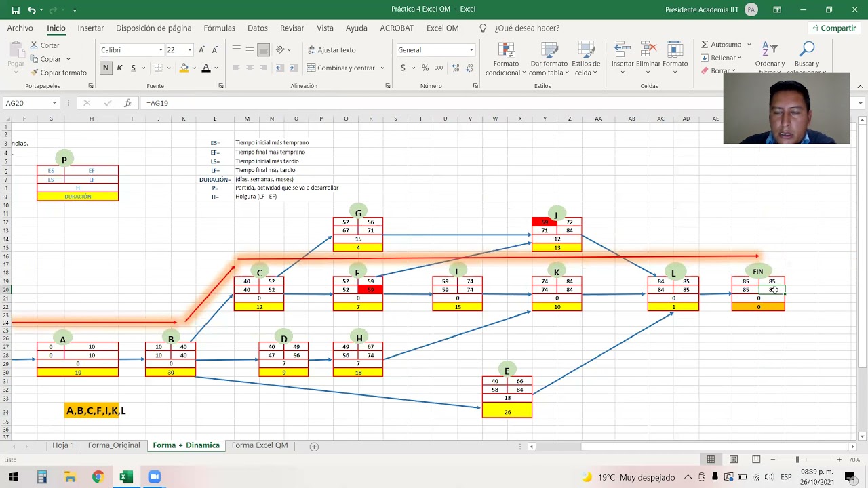
Task: Align text to top
Action: pyautogui.click(x=236, y=49)
